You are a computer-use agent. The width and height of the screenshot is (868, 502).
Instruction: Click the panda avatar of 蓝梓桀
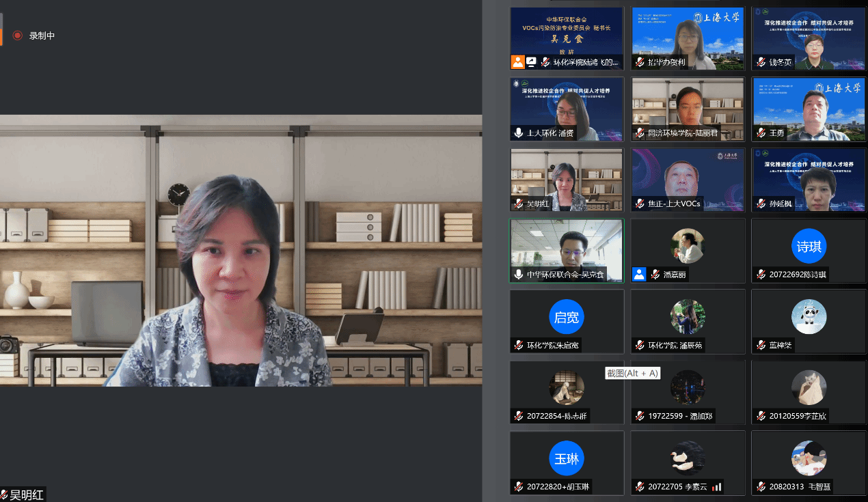pyautogui.click(x=809, y=317)
